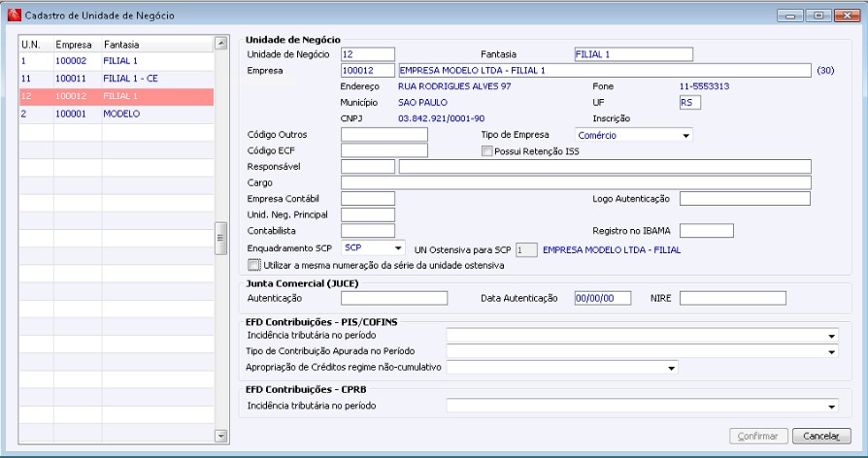
Task: Focus Empresa code field 100012
Action: [x=368, y=70]
